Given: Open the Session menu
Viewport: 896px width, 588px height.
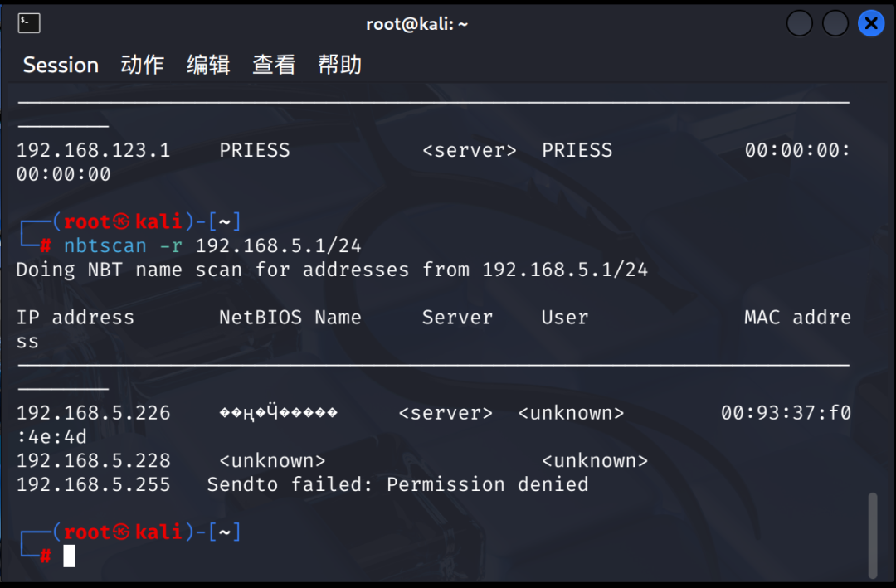Looking at the screenshot, I should [61, 66].
